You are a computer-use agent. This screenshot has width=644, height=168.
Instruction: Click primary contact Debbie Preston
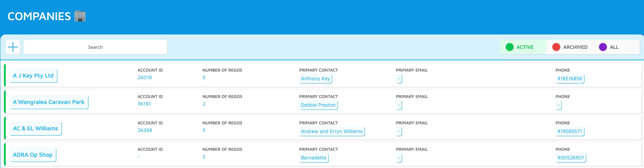point(318,105)
